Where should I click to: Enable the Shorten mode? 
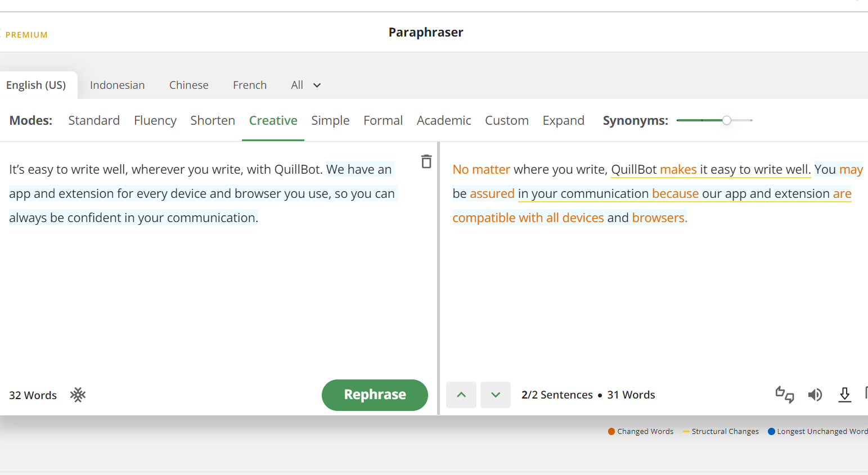click(213, 120)
